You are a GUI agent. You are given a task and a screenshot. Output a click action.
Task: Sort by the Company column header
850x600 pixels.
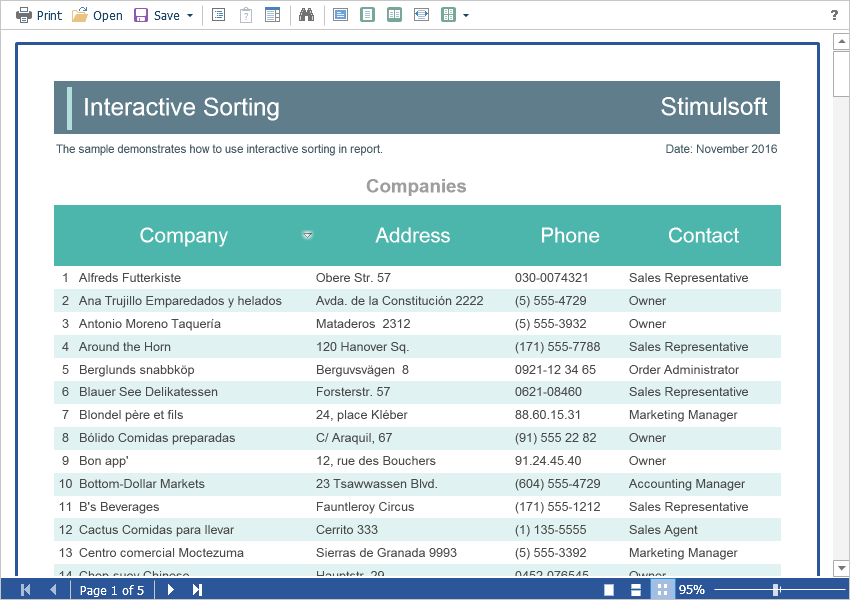[183, 236]
